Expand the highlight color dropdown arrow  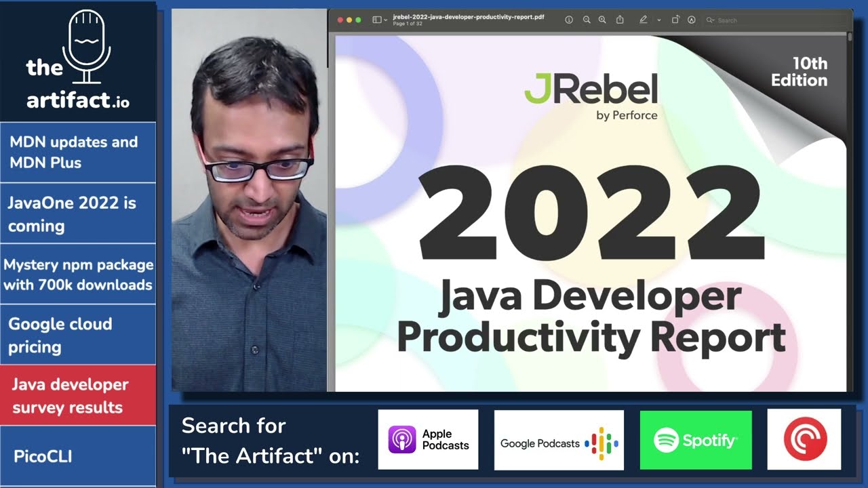[x=659, y=20]
